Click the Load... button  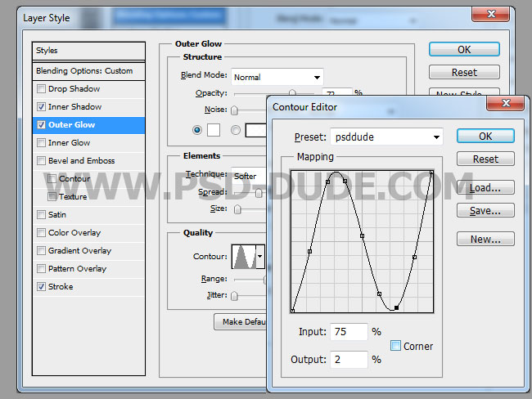pyautogui.click(x=485, y=187)
